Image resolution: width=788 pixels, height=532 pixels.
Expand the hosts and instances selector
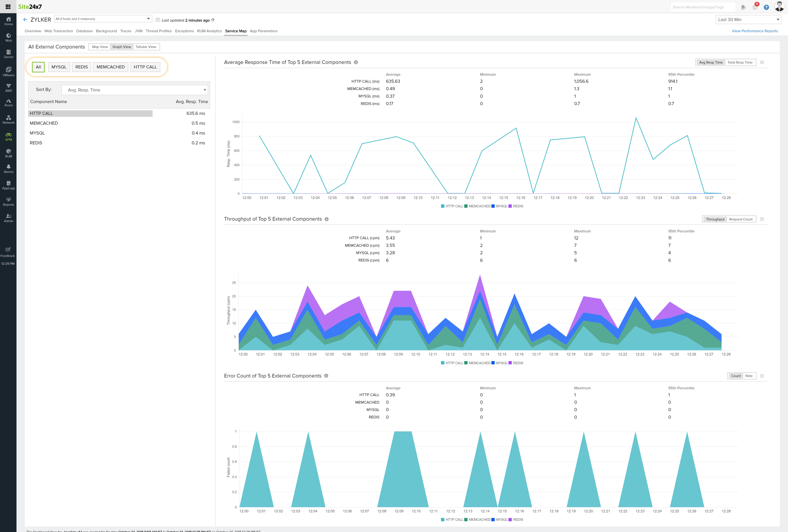point(148,19)
